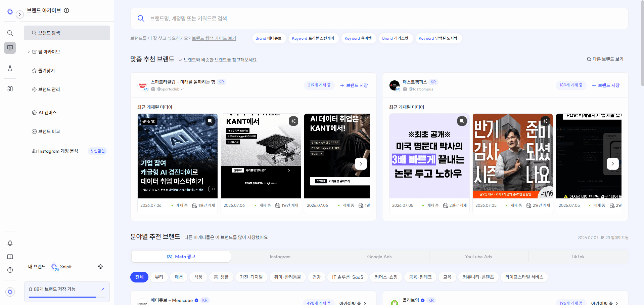Open @fastcampus Instagram handle
This screenshot has width=644, height=305.
pos(421,89)
